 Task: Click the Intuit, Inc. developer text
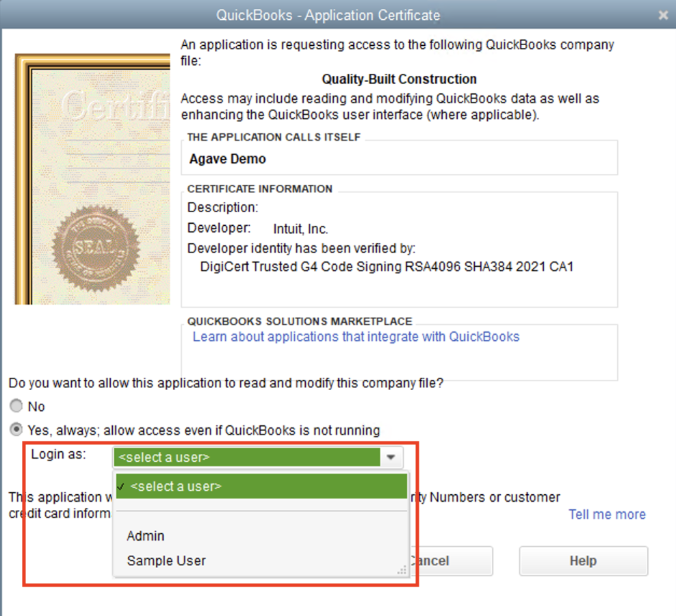300,229
